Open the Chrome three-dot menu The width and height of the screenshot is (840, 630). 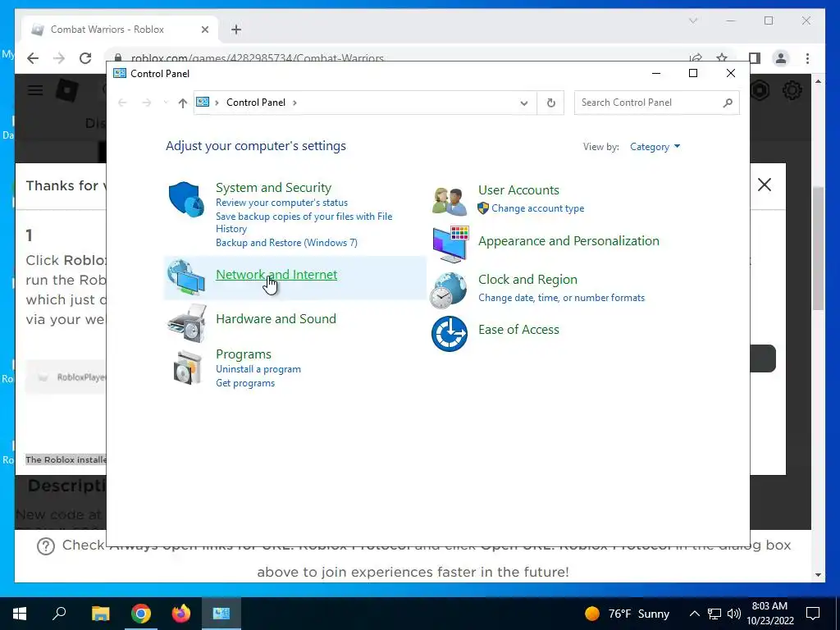click(x=807, y=58)
